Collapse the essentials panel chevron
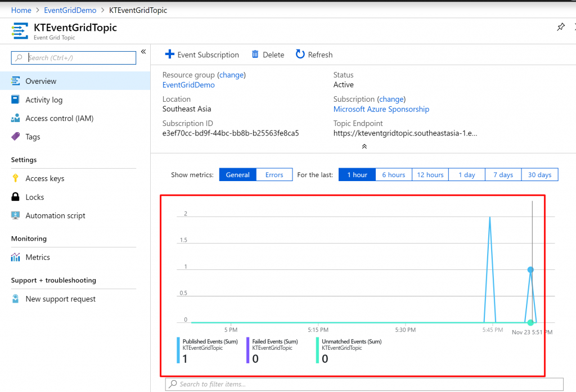Screen dimensions: 576x392 [x=364, y=146]
